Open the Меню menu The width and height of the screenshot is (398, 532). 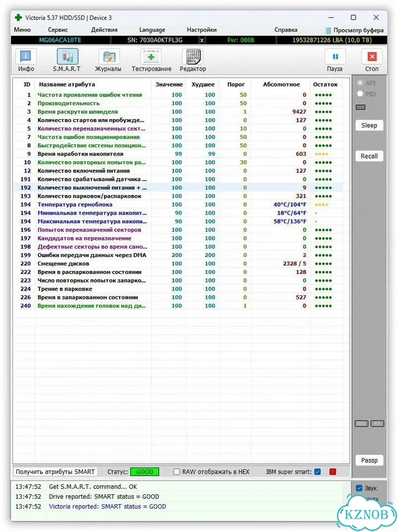[22, 30]
